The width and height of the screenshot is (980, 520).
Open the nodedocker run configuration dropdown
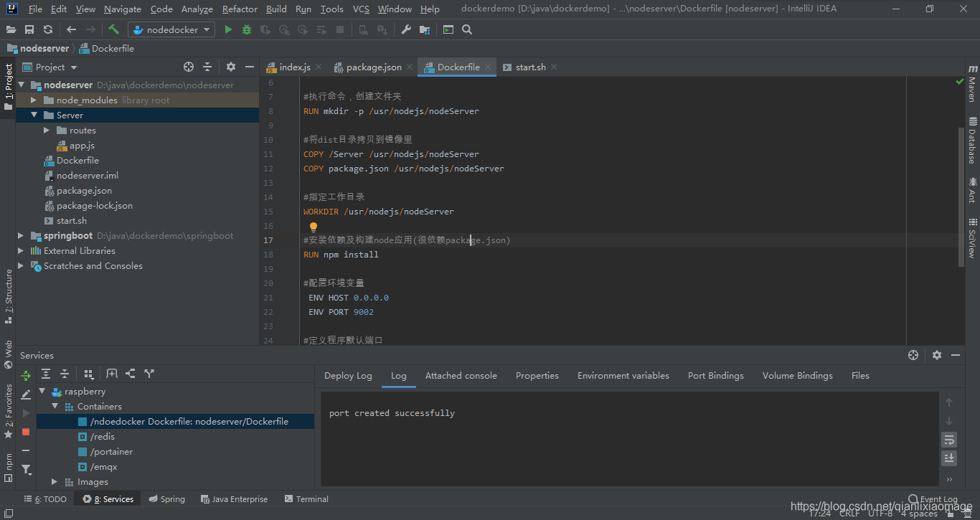[x=171, y=29]
